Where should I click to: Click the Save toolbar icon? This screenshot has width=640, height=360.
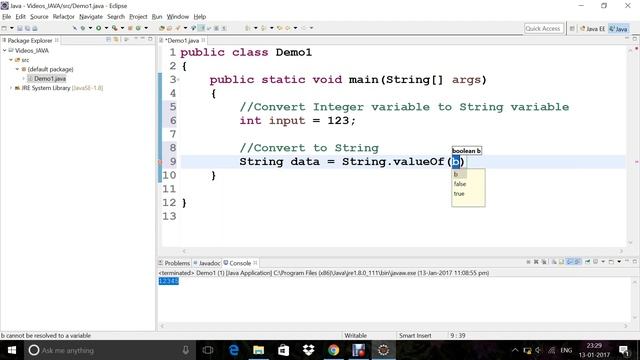click(20, 28)
